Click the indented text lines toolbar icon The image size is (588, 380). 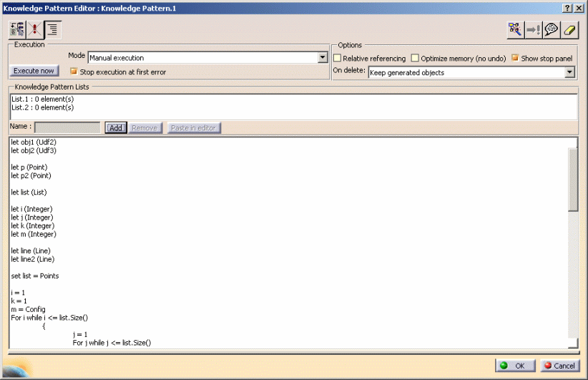[x=53, y=29]
